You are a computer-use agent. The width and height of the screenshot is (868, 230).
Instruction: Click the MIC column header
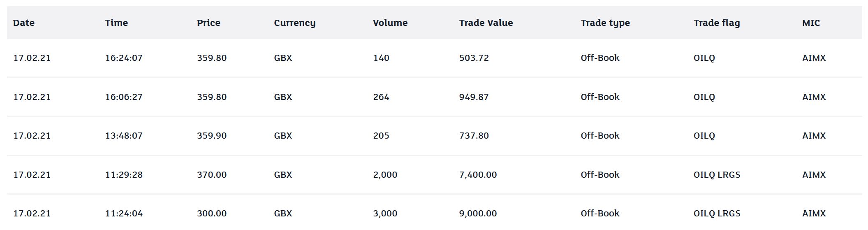(x=811, y=23)
